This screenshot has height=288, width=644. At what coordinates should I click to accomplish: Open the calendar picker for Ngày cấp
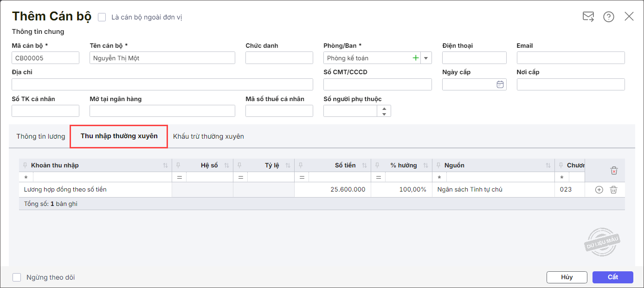500,84
